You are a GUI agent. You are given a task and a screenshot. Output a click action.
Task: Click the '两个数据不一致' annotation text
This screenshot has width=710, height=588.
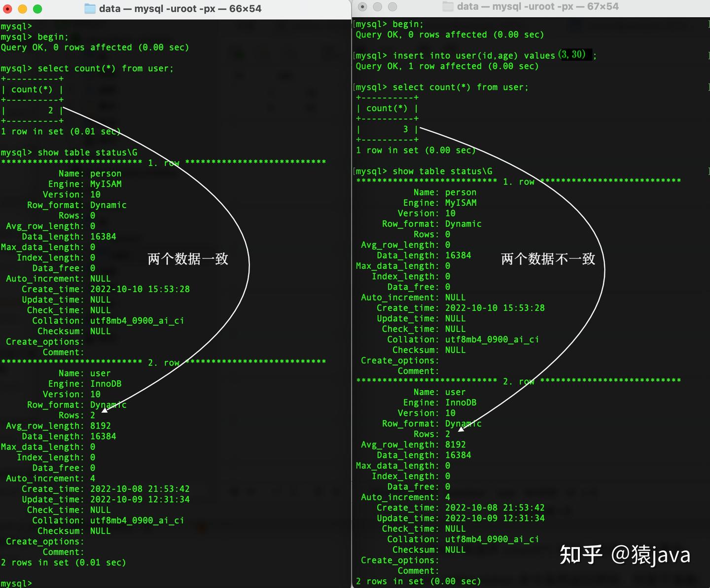click(x=547, y=259)
